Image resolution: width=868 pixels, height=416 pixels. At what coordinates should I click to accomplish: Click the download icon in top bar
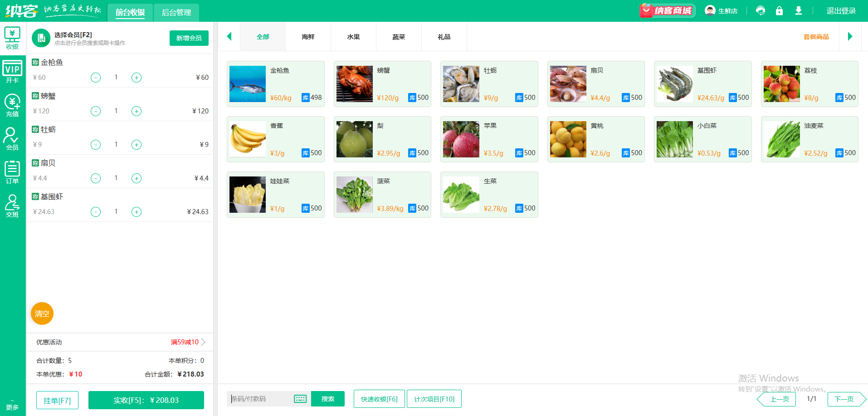point(799,11)
